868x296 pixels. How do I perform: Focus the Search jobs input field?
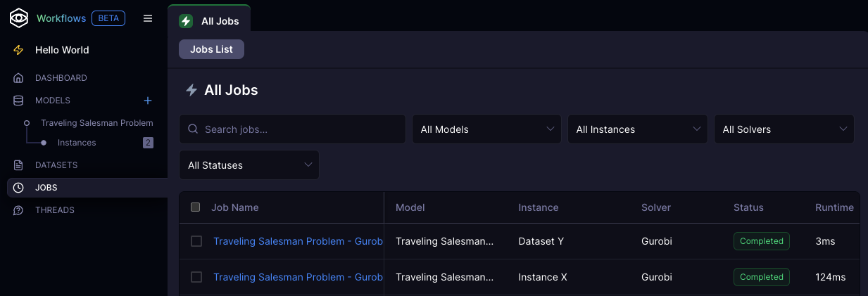pyautogui.click(x=299, y=129)
